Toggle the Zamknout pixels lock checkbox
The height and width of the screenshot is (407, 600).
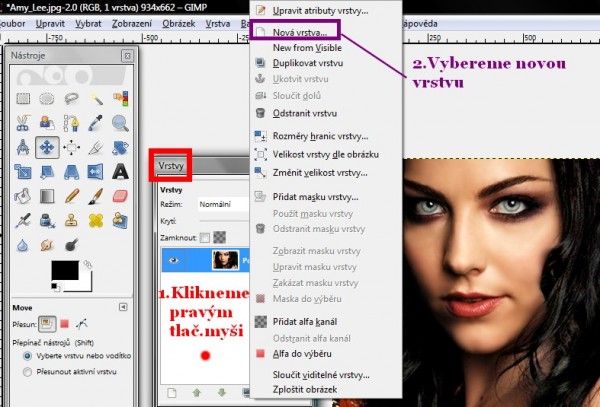tap(205, 238)
